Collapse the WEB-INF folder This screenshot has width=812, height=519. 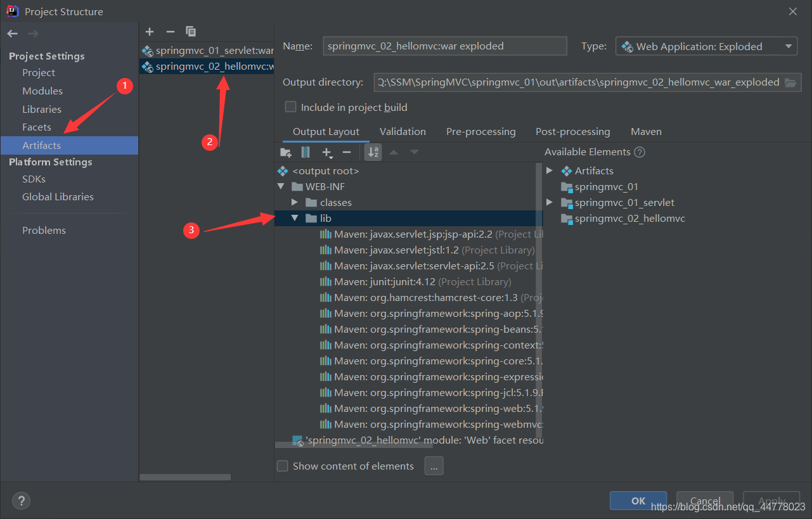pyautogui.click(x=281, y=187)
